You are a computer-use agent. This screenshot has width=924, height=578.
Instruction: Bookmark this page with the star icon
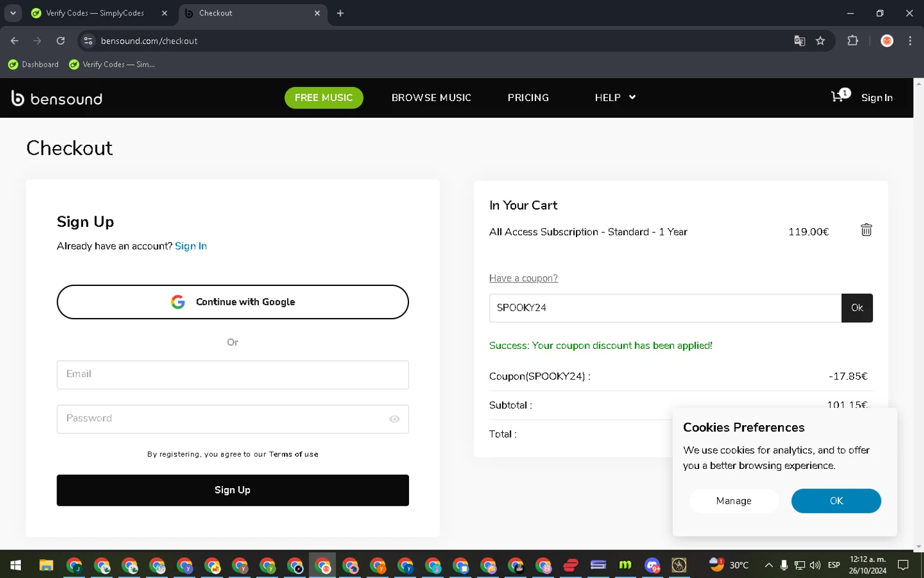(821, 41)
